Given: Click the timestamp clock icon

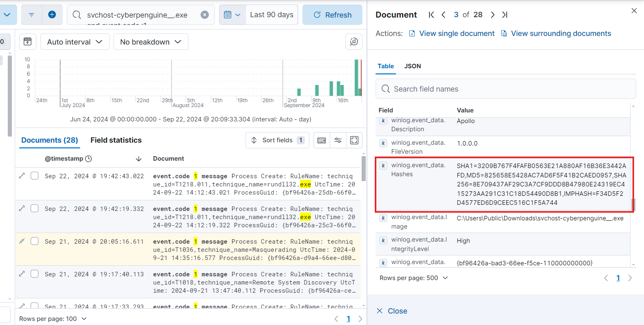Looking at the screenshot, I should (88, 159).
